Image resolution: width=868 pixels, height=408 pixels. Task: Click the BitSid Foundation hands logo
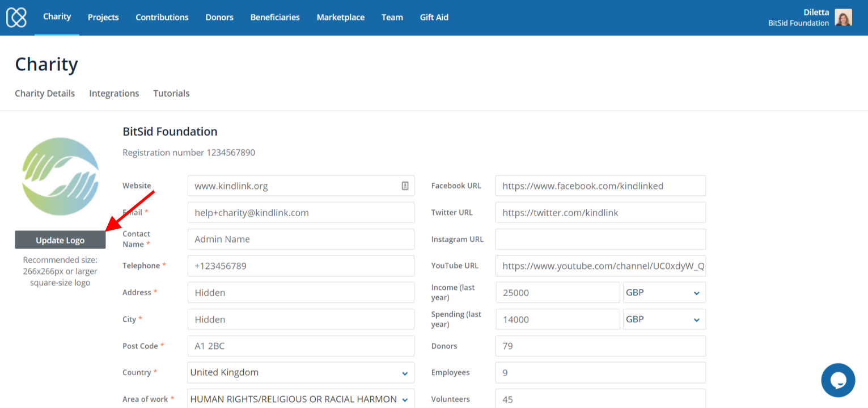pos(60,177)
